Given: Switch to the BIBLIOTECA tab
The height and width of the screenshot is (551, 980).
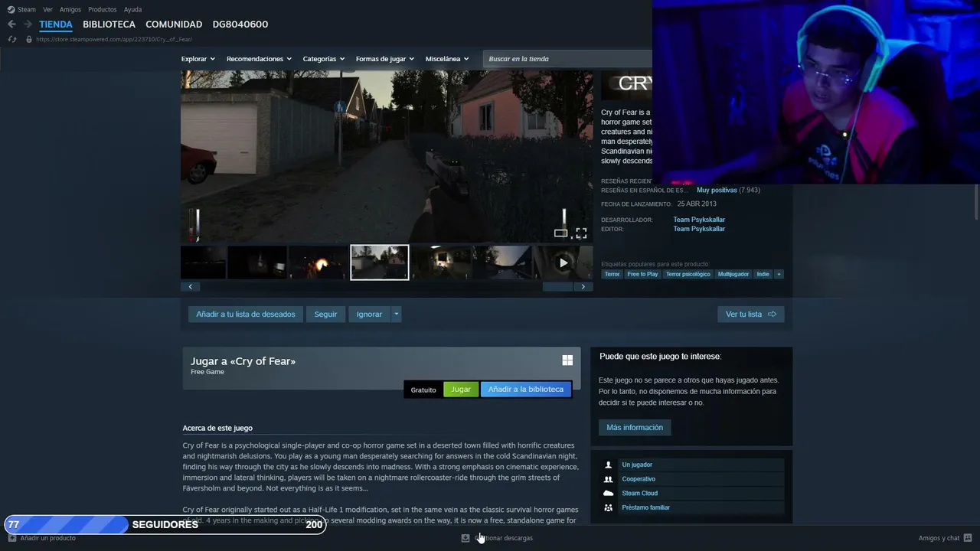Looking at the screenshot, I should tap(109, 24).
